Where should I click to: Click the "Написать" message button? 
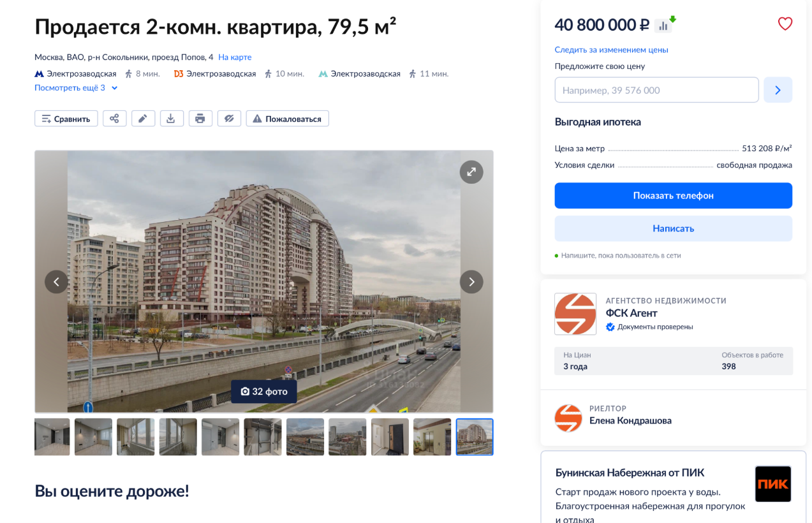pos(673,228)
